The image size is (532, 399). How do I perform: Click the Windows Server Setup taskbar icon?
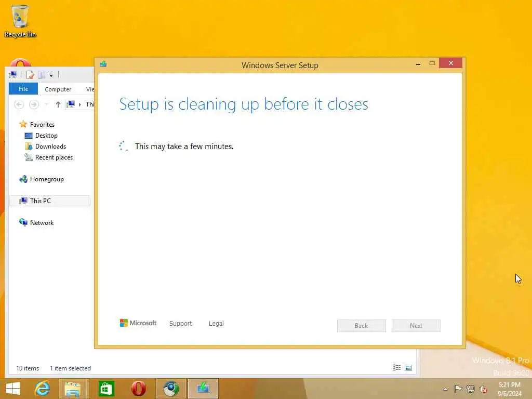(x=203, y=389)
